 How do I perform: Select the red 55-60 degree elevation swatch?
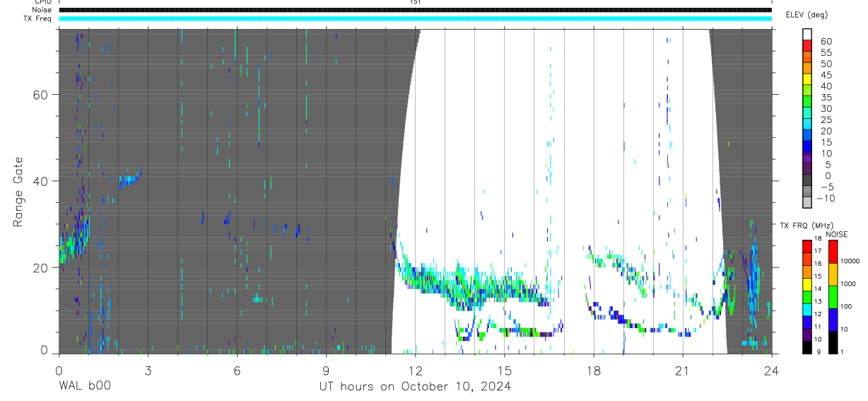click(807, 46)
